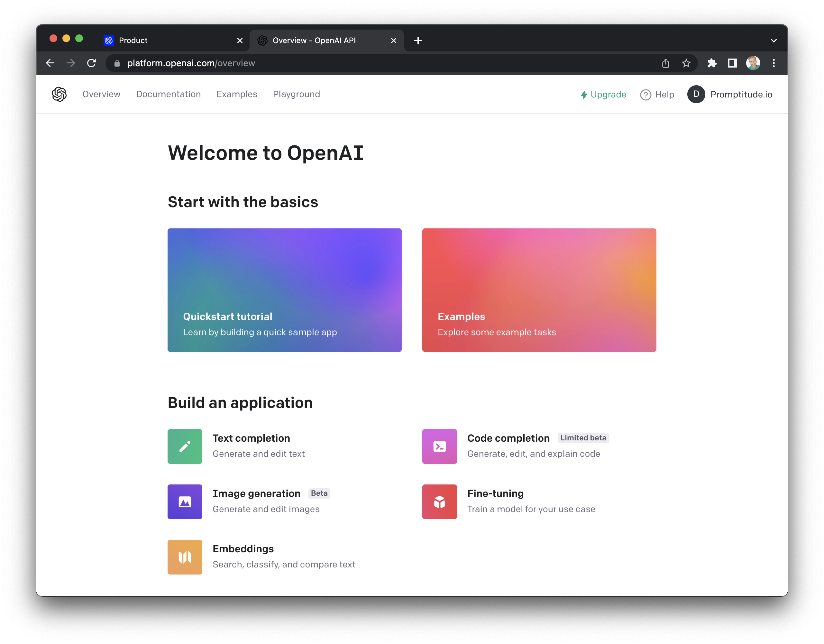Go to Playground in navigation
The width and height of the screenshot is (824, 644).
pyautogui.click(x=296, y=94)
